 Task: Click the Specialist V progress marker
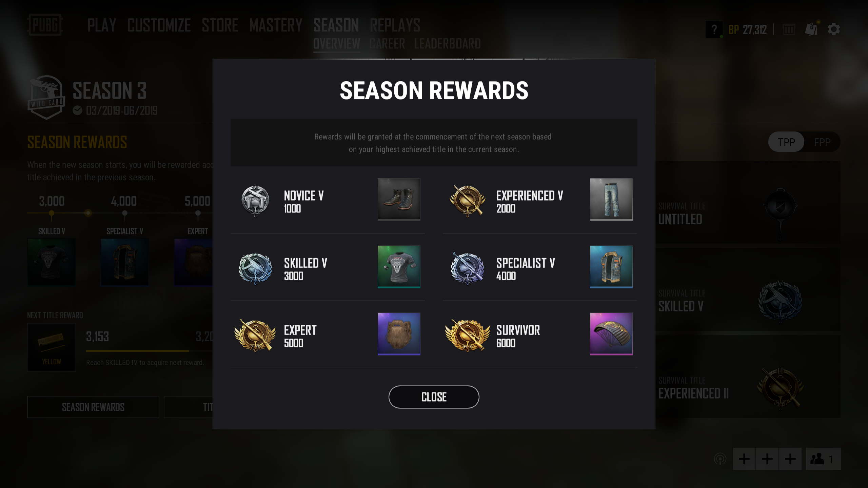(125, 213)
